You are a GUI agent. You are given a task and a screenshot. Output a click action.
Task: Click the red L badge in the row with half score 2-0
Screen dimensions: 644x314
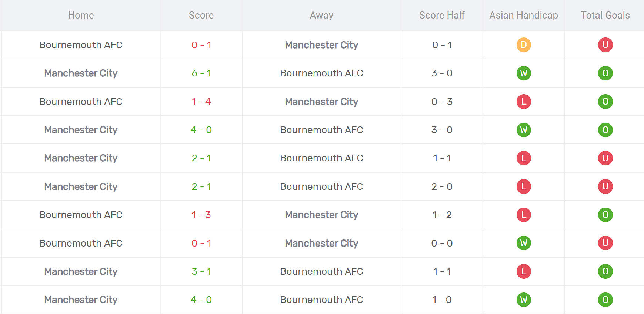pyautogui.click(x=523, y=186)
